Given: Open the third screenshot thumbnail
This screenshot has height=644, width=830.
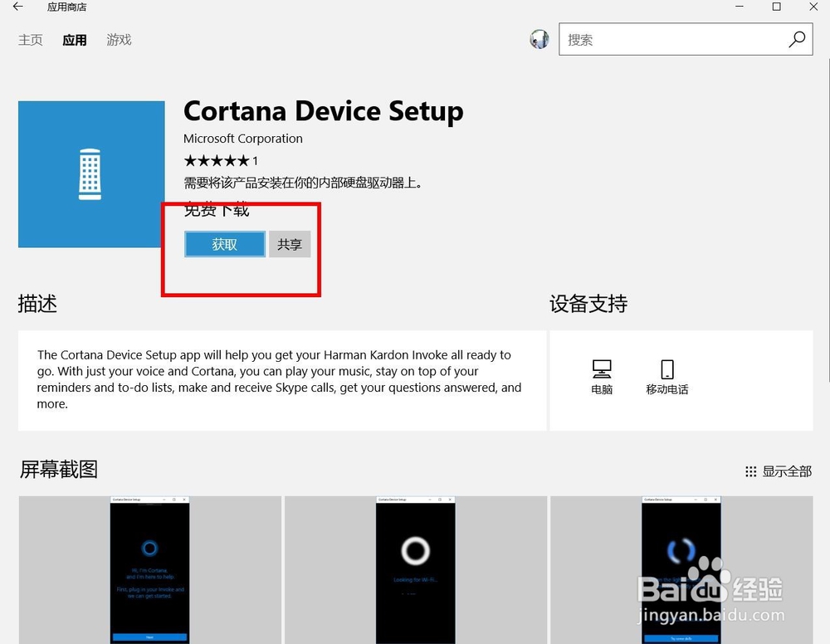Looking at the screenshot, I should click(x=681, y=570).
